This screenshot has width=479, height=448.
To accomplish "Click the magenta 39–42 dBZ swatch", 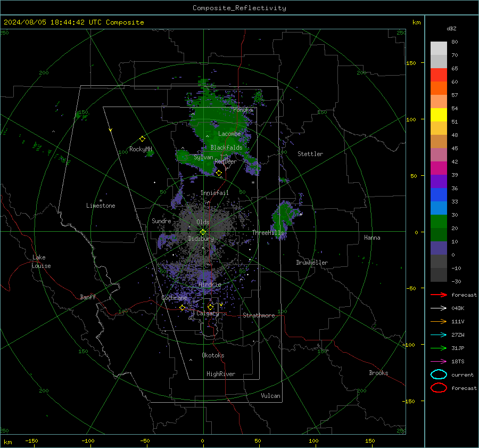I will 439,168.
